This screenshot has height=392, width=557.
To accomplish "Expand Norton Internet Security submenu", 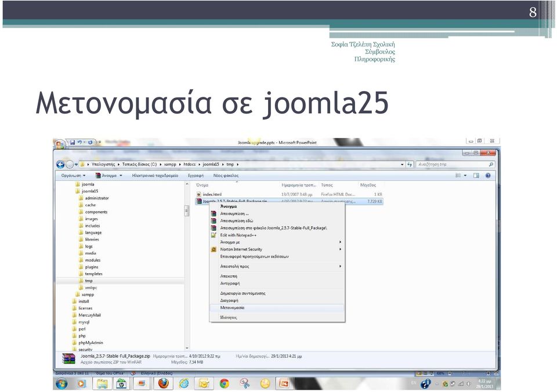I will (x=277, y=249).
